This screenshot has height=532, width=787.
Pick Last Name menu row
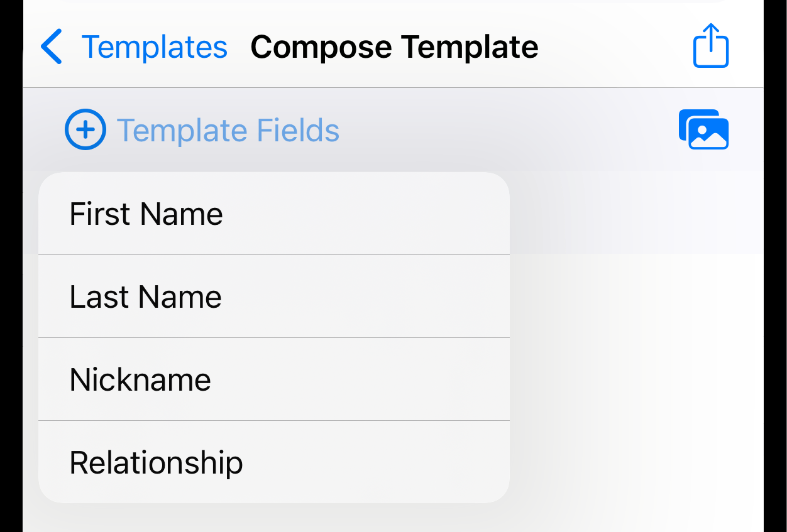click(274, 296)
